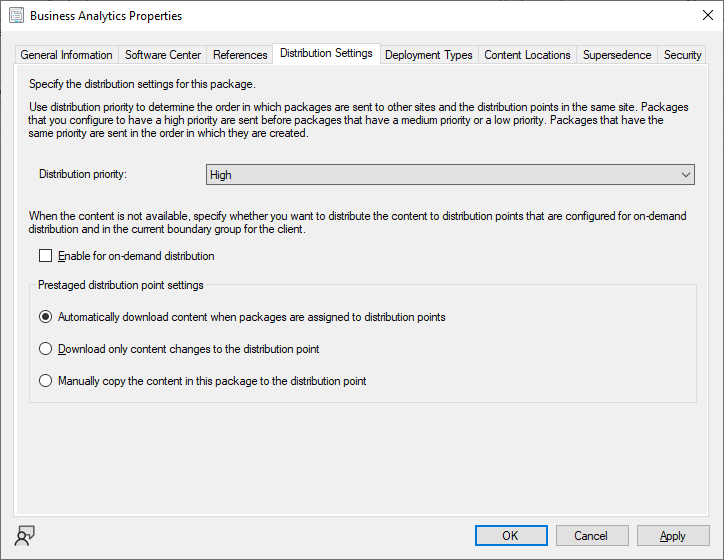This screenshot has width=724, height=560.
Task: Click 'Specify the distribution settings for this package' text
Action: (x=142, y=84)
